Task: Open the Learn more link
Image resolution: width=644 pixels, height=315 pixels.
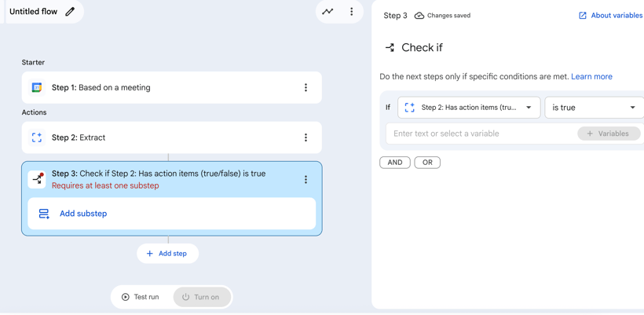Action: tap(591, 77)
